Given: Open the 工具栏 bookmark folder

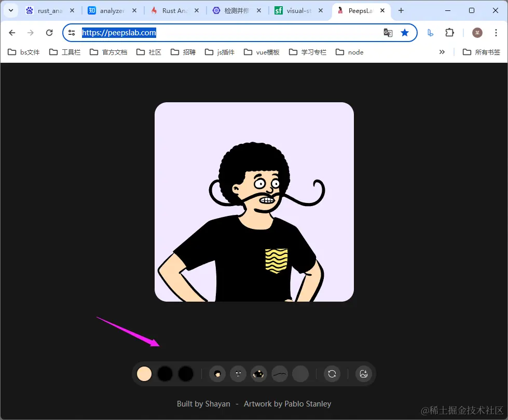Looking at the screenshot, I should coord(65,52).
